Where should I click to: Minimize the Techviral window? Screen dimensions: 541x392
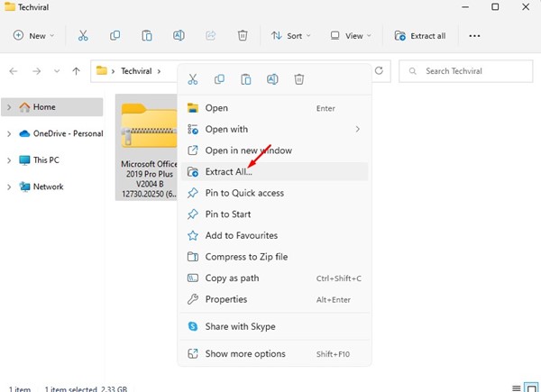tap(465, 7)
